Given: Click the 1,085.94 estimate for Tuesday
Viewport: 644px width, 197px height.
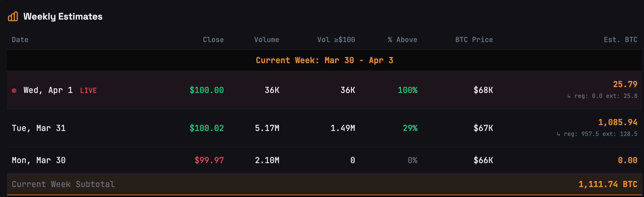Looking at the screenshot, I should [617, 122].
